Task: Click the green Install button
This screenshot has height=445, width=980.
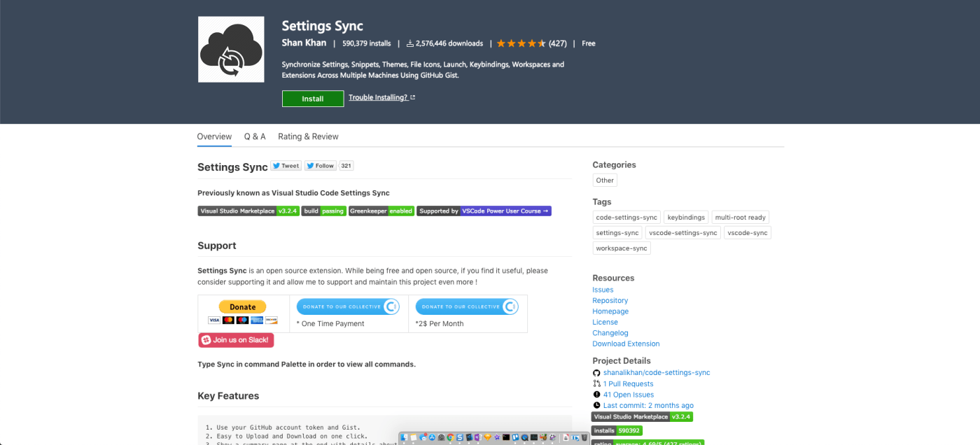Action: [313, 99]
